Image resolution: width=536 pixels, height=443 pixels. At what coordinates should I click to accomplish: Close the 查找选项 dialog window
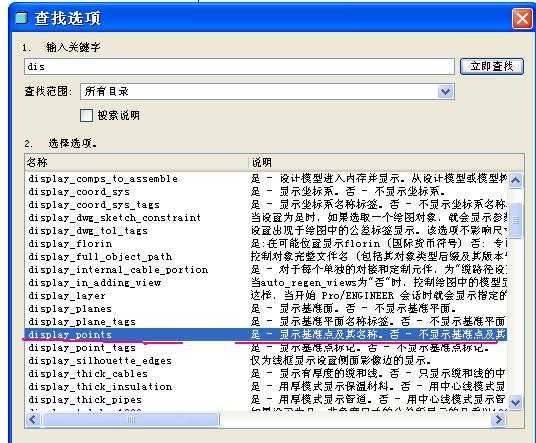[x=522, y=18]
